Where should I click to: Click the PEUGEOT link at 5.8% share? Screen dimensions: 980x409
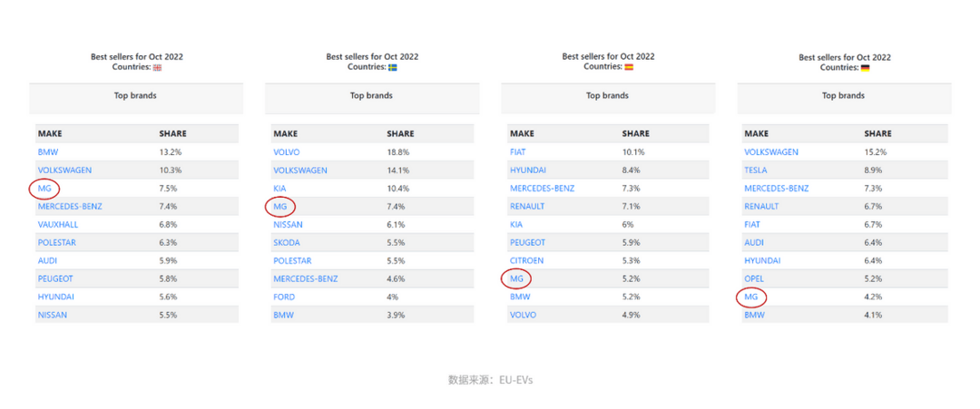[55, 279]
